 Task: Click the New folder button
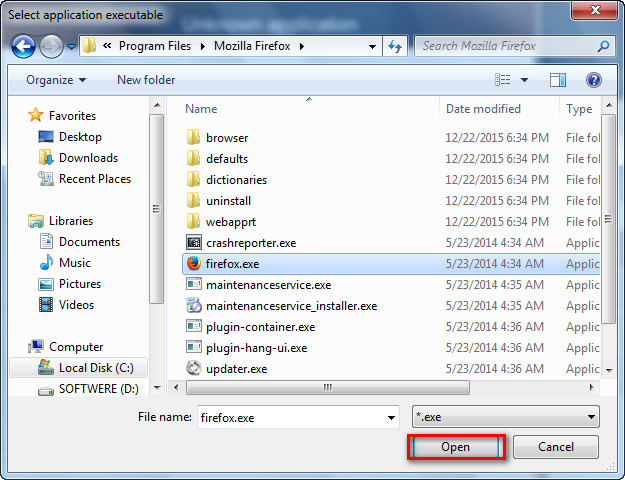(146, 80)
